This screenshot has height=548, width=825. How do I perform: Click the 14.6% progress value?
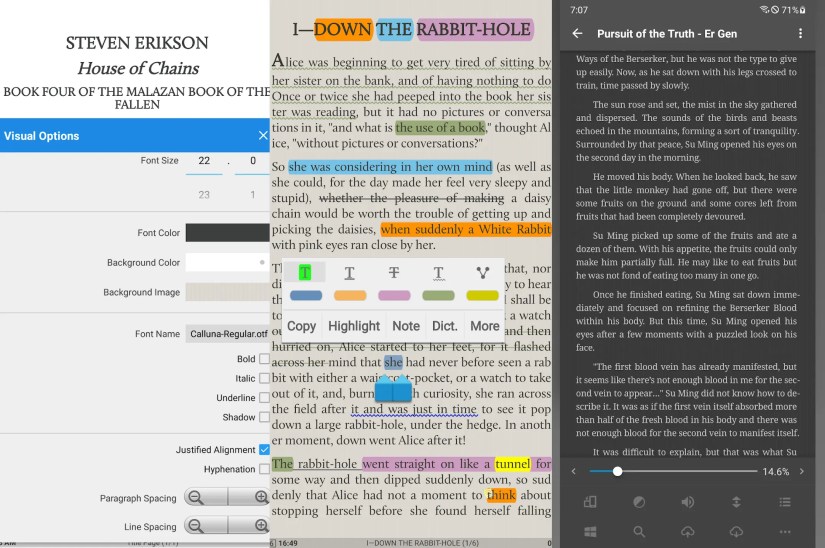point(776,472)
